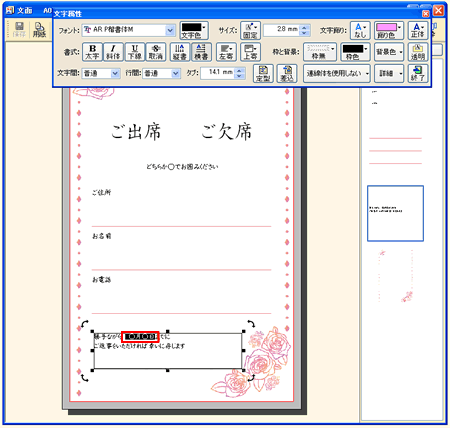Expand the 文字間 character spacing dropdown
Screen dimensions: 450x428
[x=115, y=73]
